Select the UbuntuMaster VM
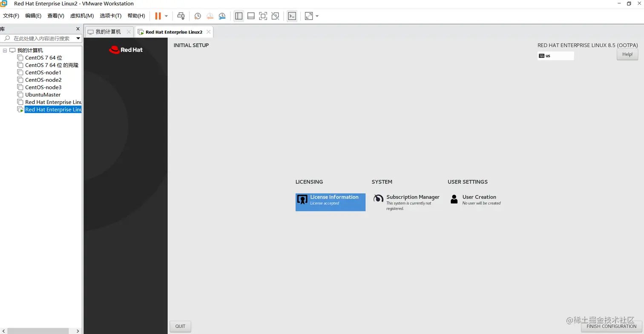This screenshot has width=644, height=334. tap(43, 95)
